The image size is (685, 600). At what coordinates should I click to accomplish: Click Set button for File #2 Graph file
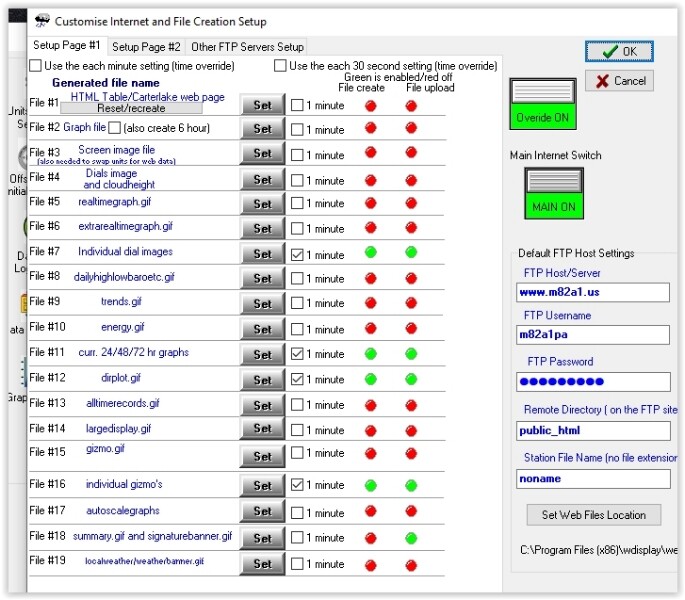[x=263, y=129]
